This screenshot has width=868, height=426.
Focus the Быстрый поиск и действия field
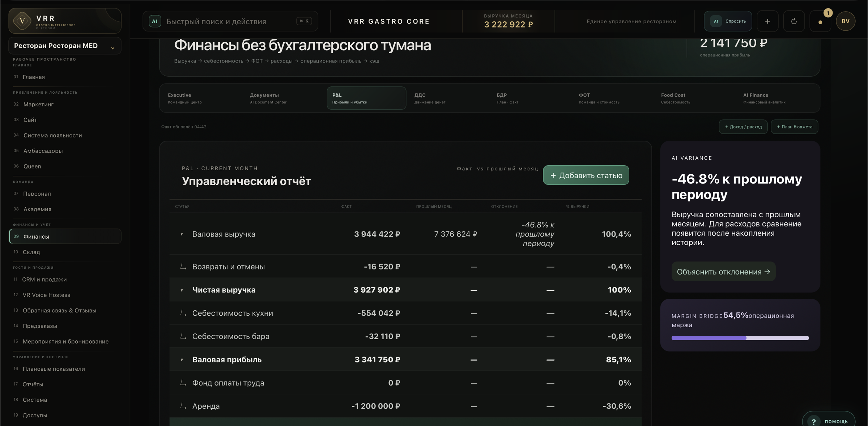[230, 21]
